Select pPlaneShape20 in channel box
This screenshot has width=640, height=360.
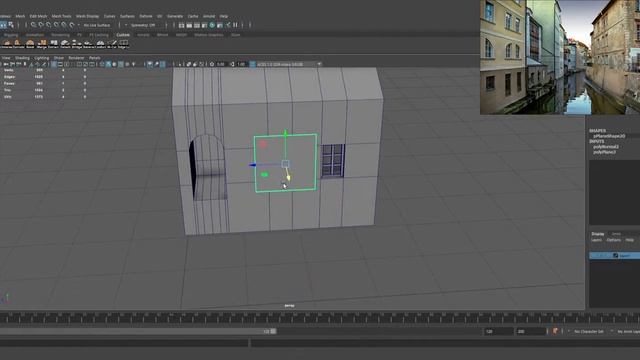point(609,136)
